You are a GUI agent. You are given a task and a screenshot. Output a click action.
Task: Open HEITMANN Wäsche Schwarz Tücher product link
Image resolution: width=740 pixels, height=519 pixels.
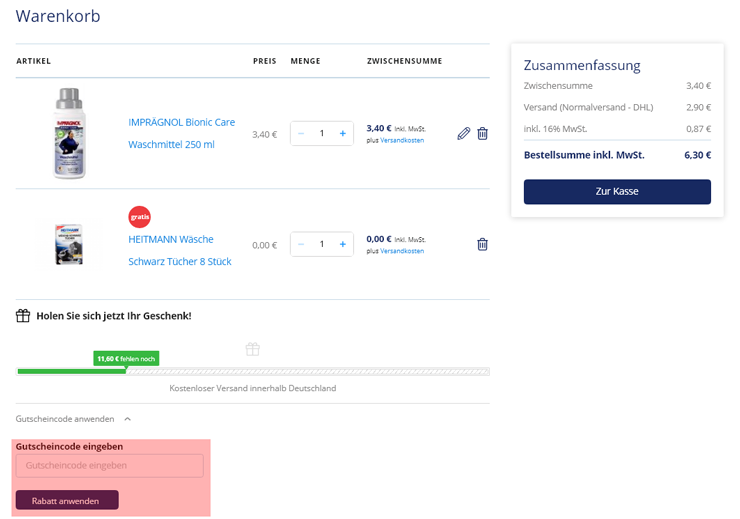click(180, 251)
